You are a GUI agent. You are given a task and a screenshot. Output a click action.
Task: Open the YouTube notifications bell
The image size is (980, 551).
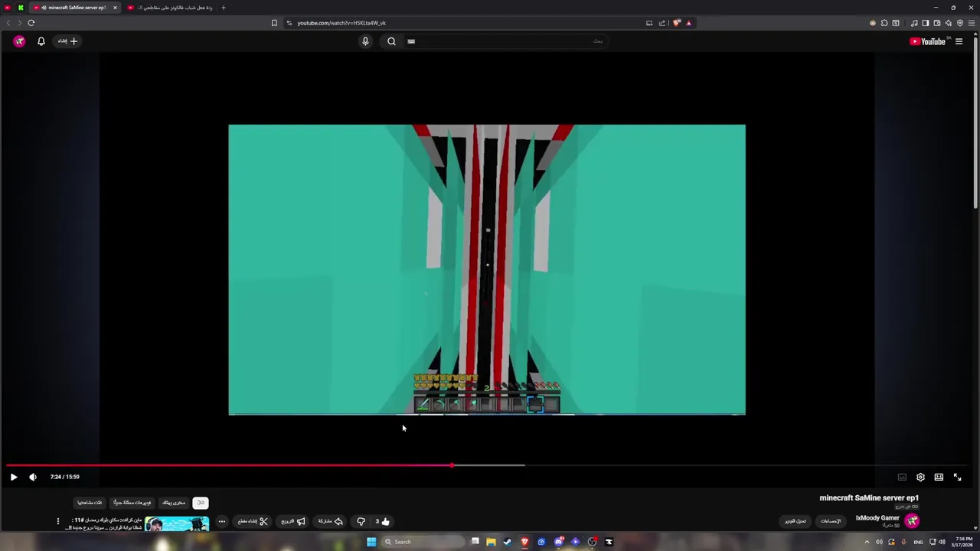coord(41,41)
